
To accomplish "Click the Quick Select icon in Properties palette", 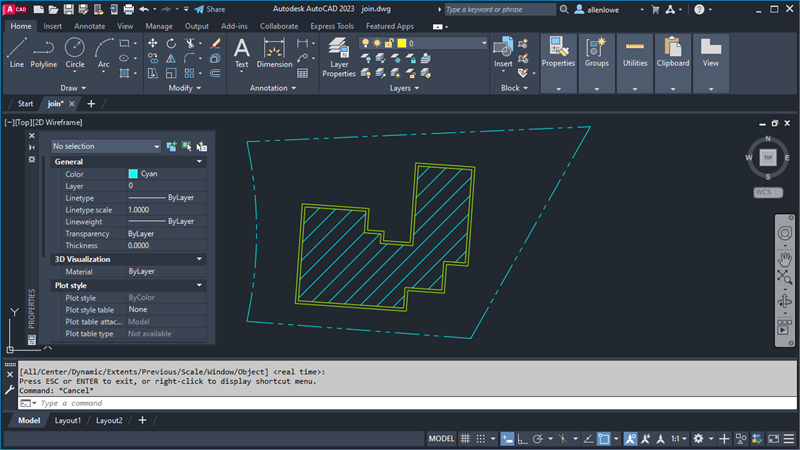I will pyautogui.click(x=202, y=146).
